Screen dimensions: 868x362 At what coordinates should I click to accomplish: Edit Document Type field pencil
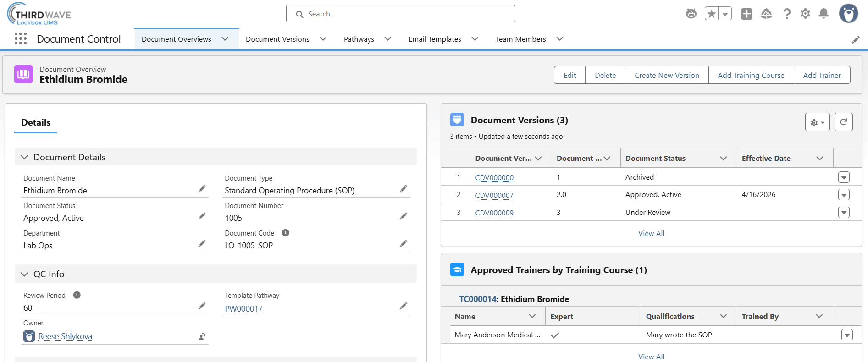pos(404,189)
